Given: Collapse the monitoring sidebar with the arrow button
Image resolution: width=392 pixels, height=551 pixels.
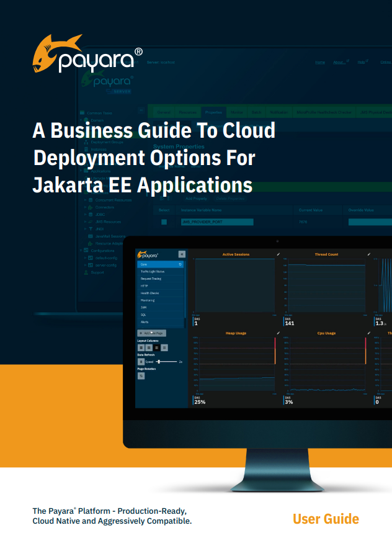Looking at the screenshot, I should 182,254.
